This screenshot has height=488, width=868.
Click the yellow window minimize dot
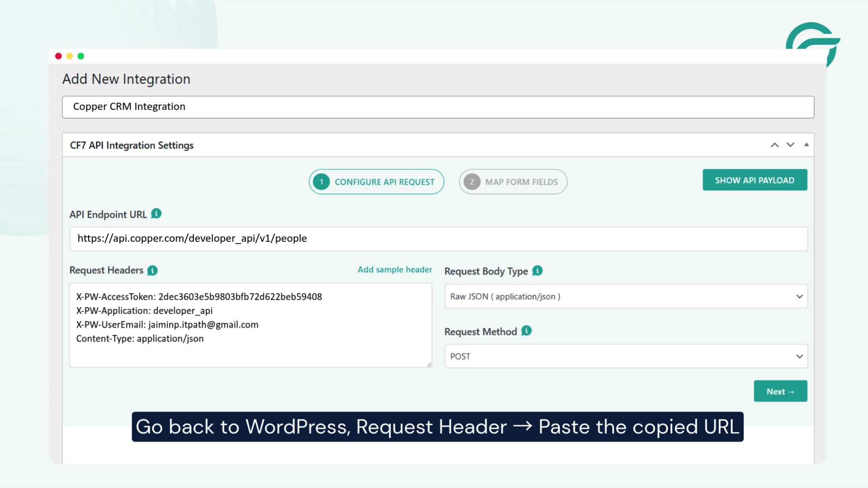pyautogui.click(x=70, y=56)
